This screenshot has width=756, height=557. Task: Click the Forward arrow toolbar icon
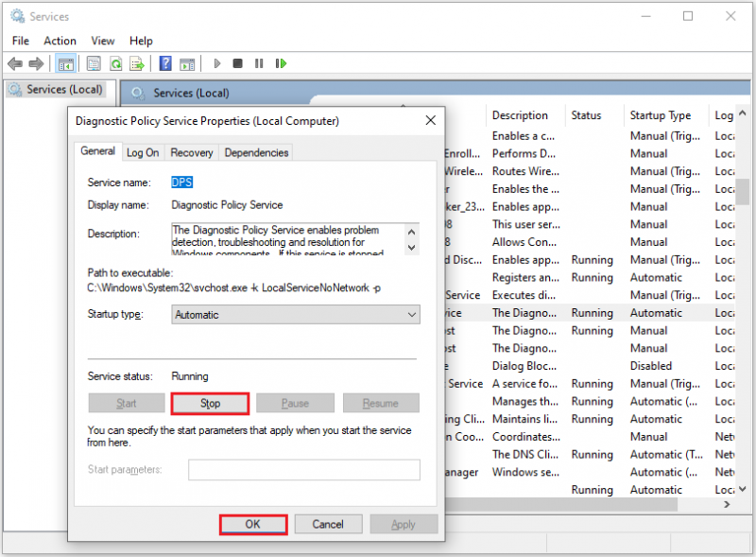(x=37, y=63)
